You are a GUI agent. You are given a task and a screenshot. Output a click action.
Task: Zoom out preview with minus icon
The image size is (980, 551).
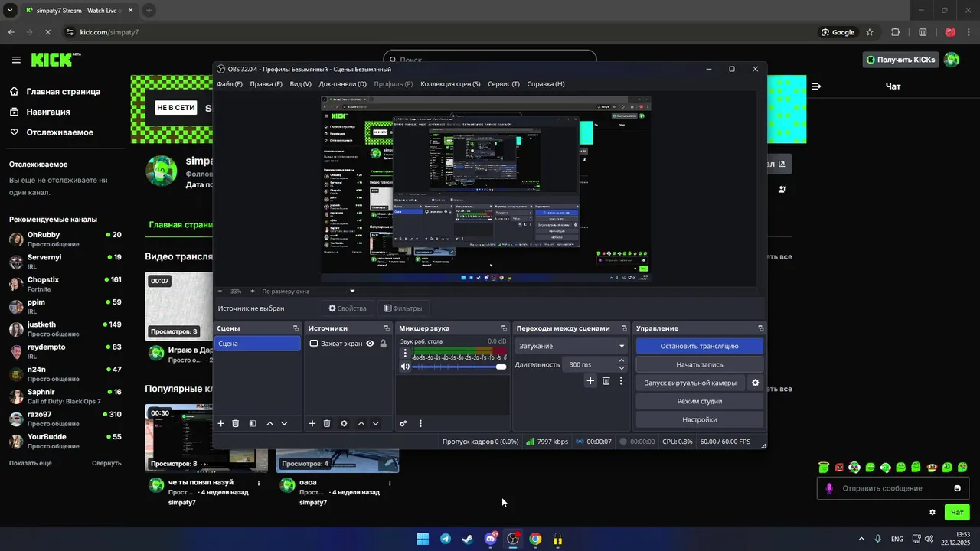tap(220, 291)
